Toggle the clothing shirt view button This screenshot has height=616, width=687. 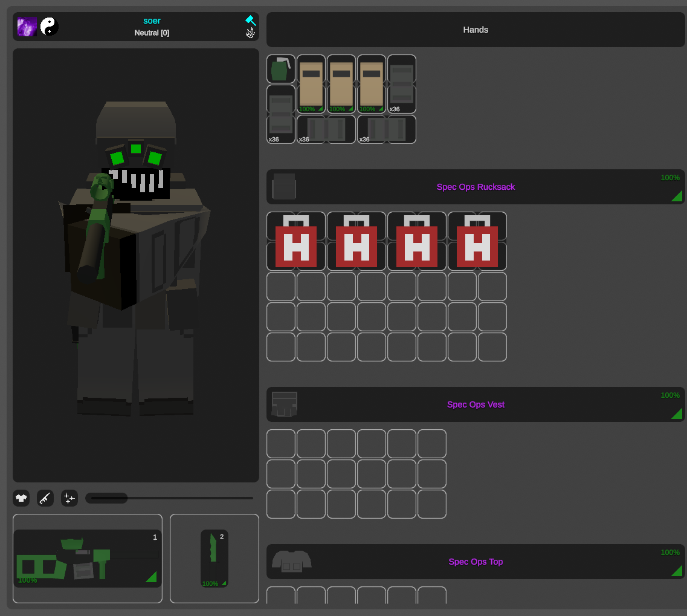click(x=21, y=498)
